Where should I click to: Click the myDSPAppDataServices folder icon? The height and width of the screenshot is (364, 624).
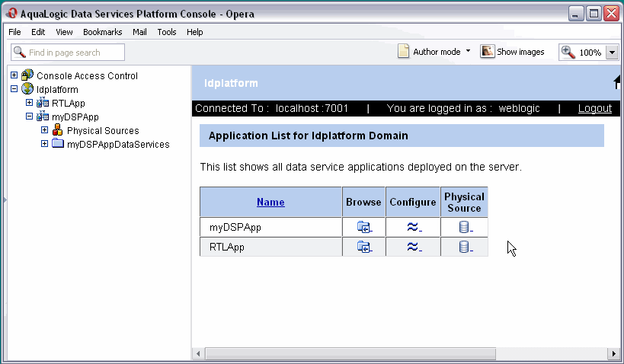(58, 143)
